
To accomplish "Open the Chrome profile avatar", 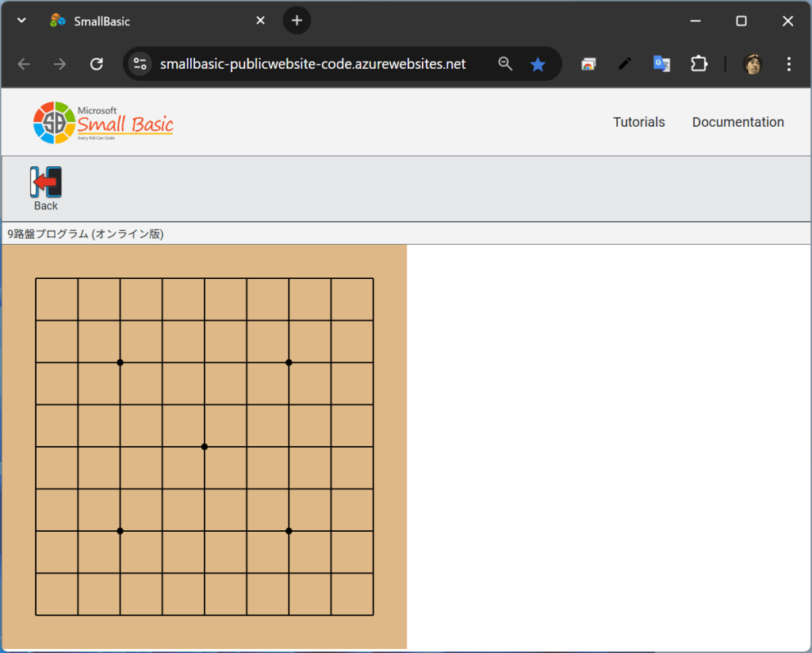I will click(752, 64).
